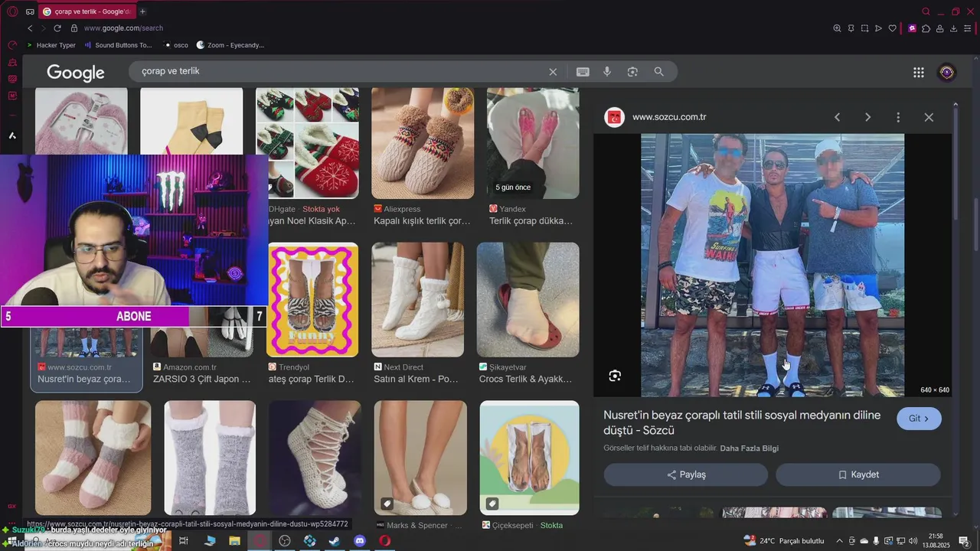This screenshot has height=551, width=980.
Task: Click Paylaş share button
Action: tap(686, 474)
